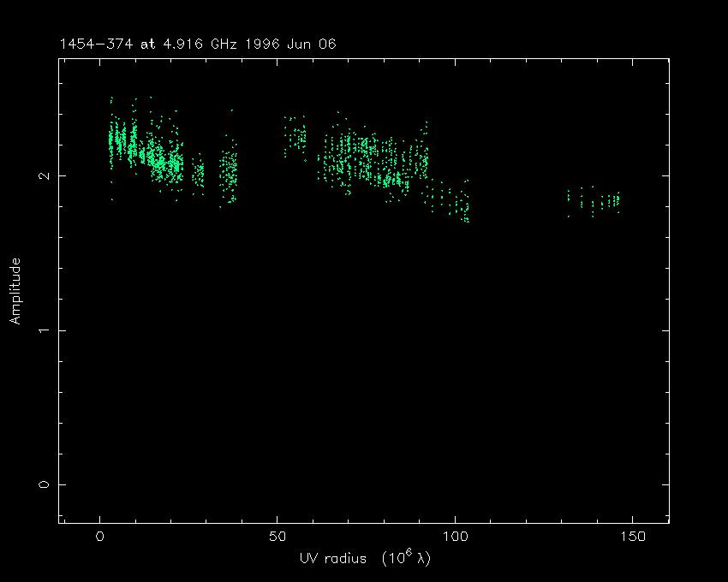This screenshot has height=582, width=728.
Task: Click the y-axis tick label '0'
Action: pos(45,484)
